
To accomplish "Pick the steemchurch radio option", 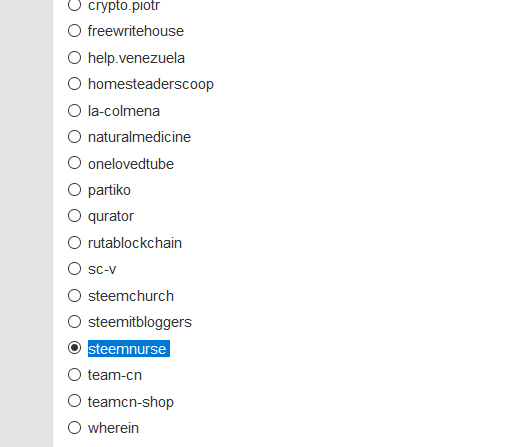I will click(x=74, y=295).
